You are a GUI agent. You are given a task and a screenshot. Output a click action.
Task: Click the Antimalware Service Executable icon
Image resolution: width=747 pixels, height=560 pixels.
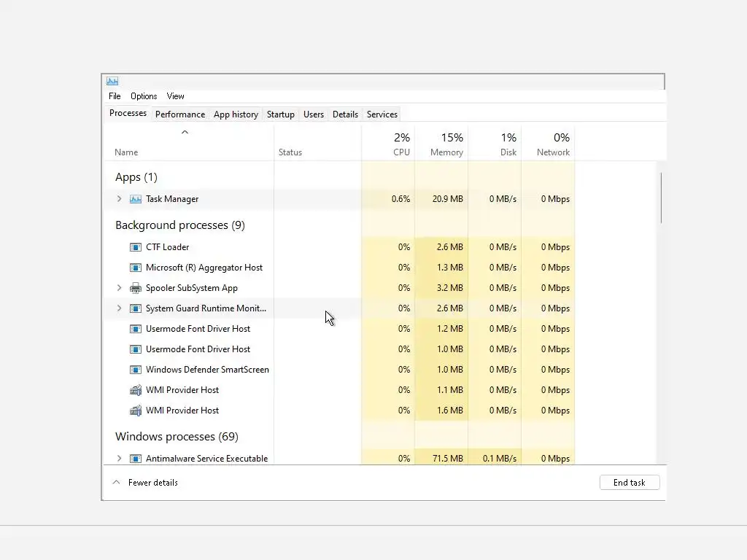pos(135,459)
